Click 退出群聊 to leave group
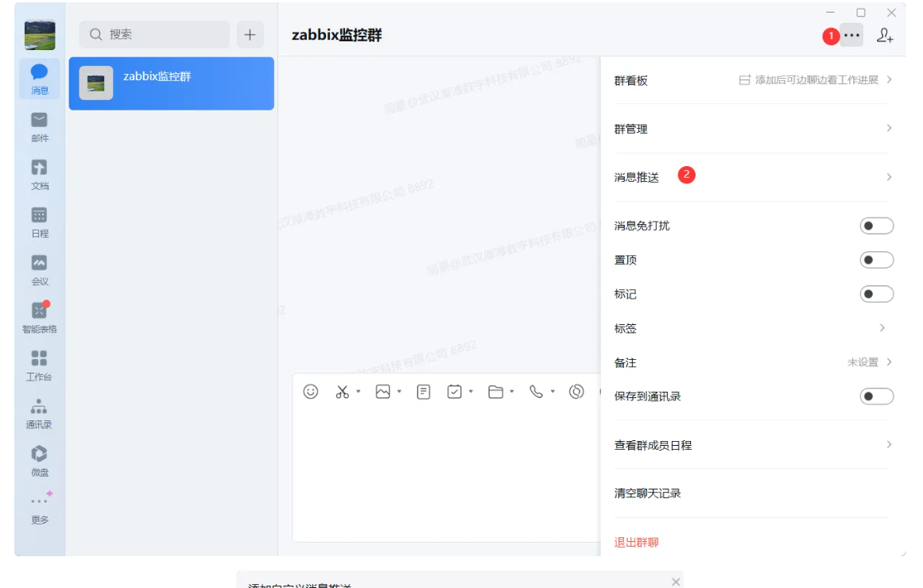This screenshot has height=588, width=923. (x=636, y=543)
